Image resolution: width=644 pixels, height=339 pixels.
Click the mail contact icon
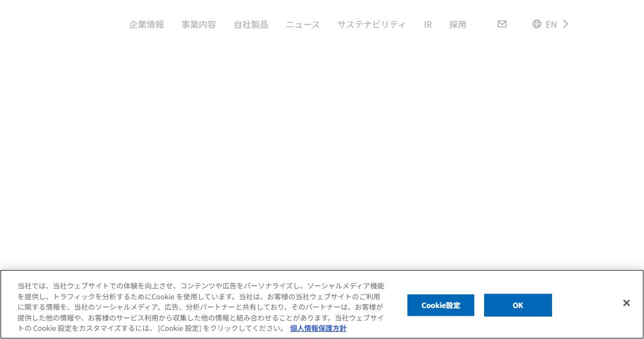click(502, 24)
